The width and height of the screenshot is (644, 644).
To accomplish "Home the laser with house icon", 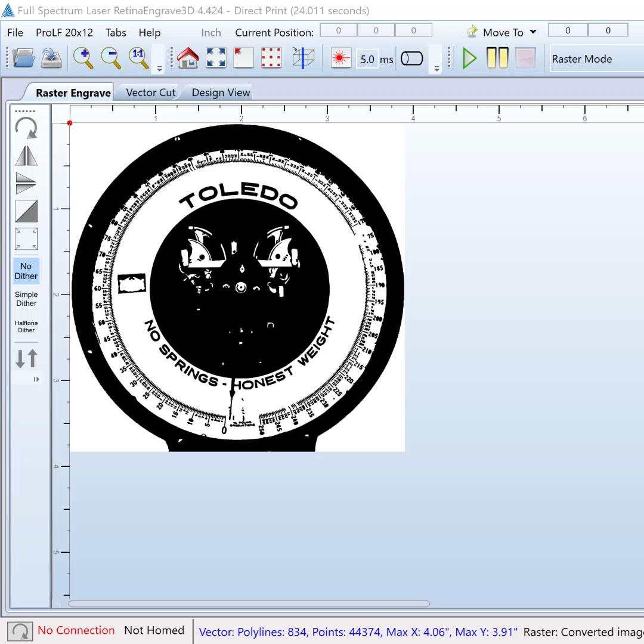I will [x=188, y=58].
